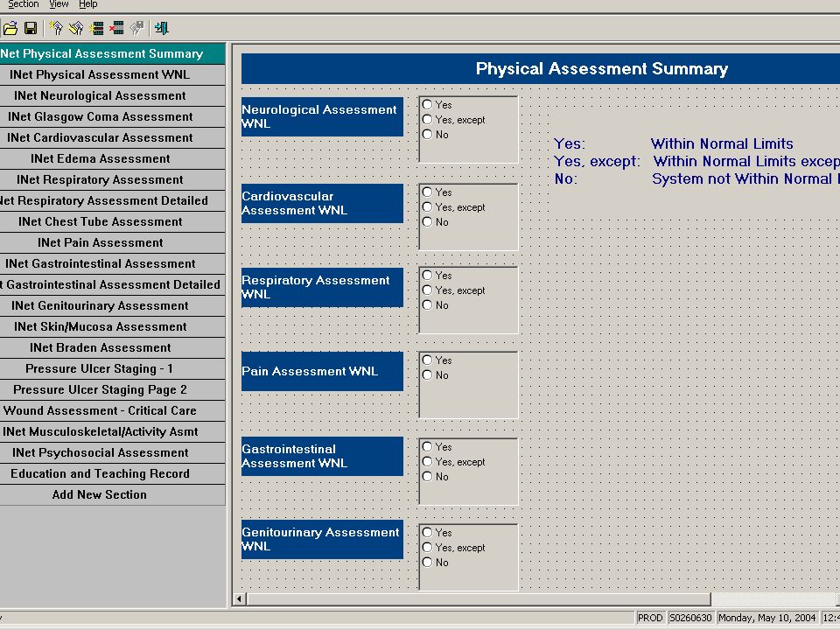Click the insert row sparkle icon
Viewport: 840px width, 630px height.
[96, 28]
